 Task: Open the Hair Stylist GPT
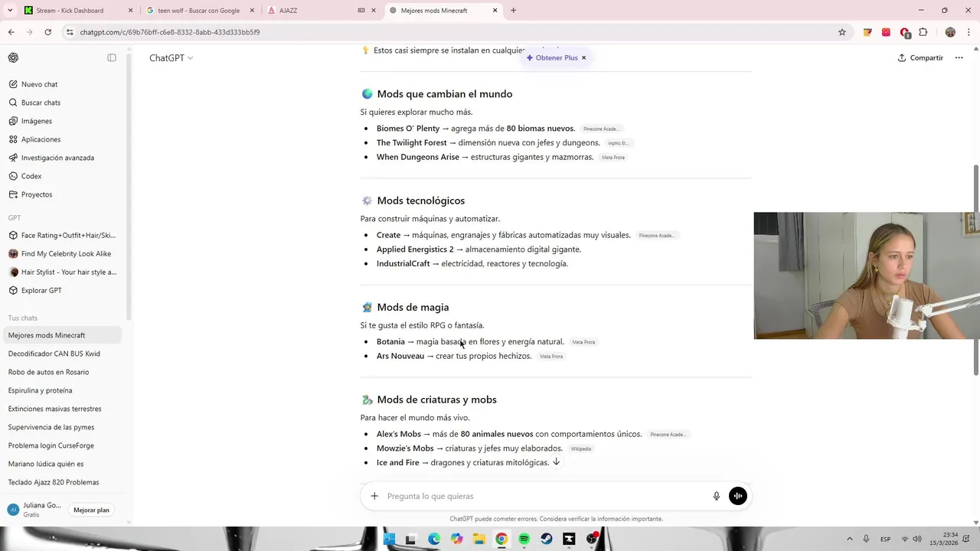tap(64, 272)
